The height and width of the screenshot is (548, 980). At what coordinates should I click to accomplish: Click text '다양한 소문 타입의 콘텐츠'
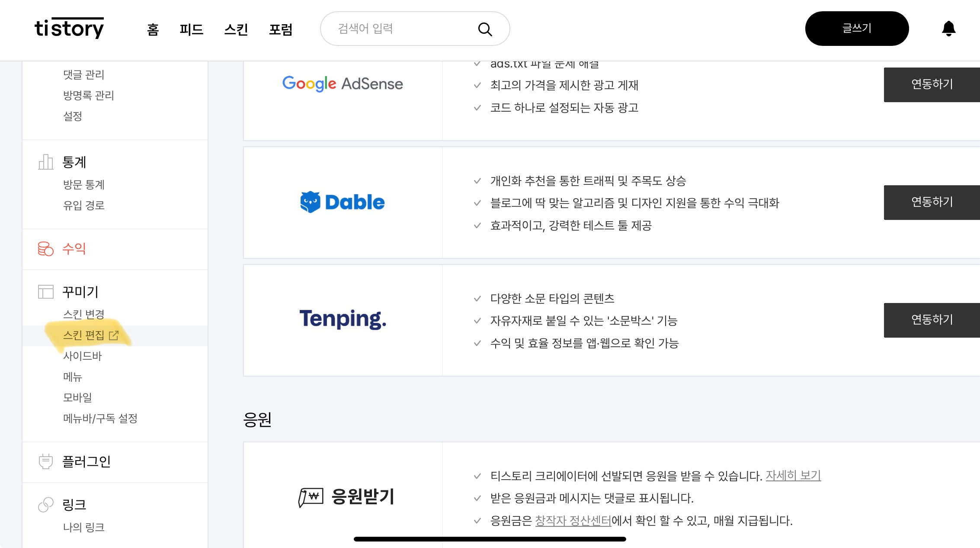(x=552, y=299)
